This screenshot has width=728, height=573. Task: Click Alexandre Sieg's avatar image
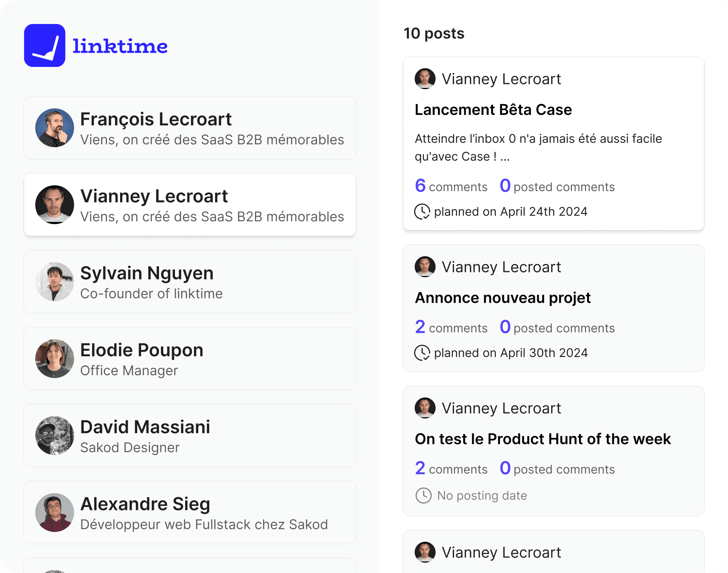point(55,513)
